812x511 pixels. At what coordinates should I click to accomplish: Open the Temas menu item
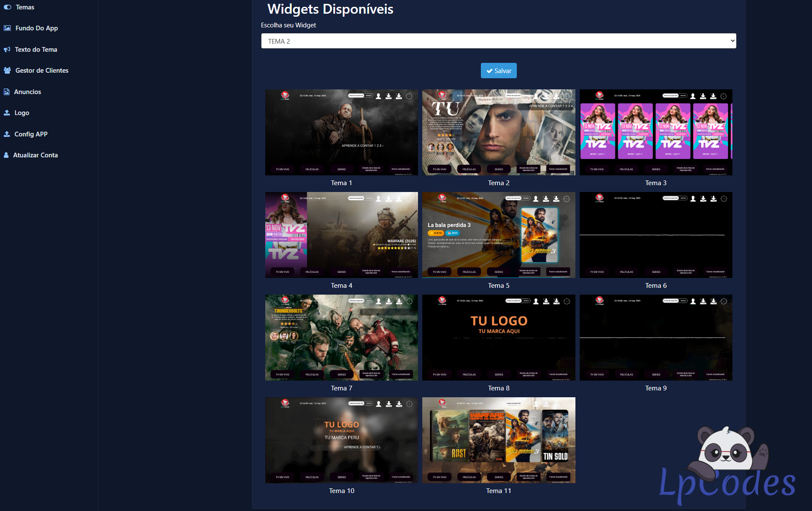click(25, 7)
